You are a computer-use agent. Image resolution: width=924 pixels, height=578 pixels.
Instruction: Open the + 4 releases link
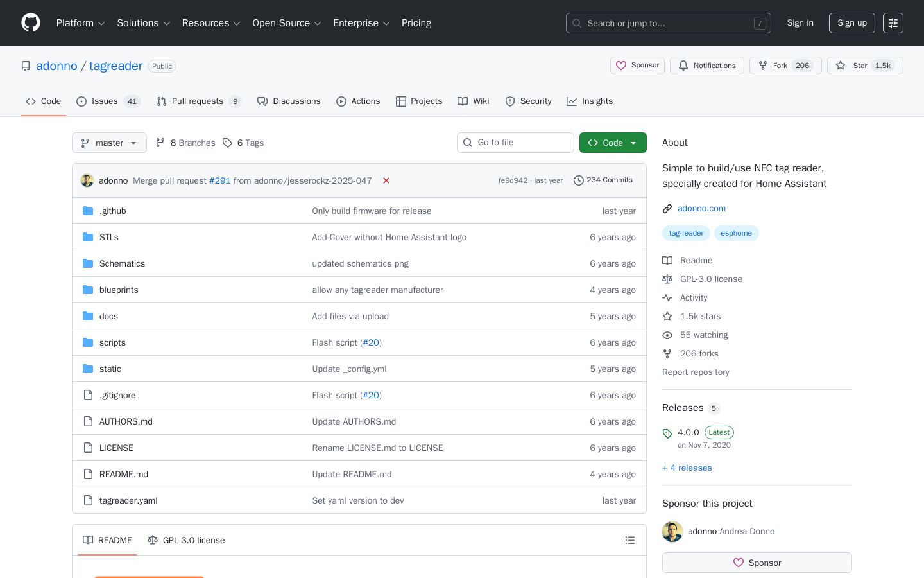[687, 468]
